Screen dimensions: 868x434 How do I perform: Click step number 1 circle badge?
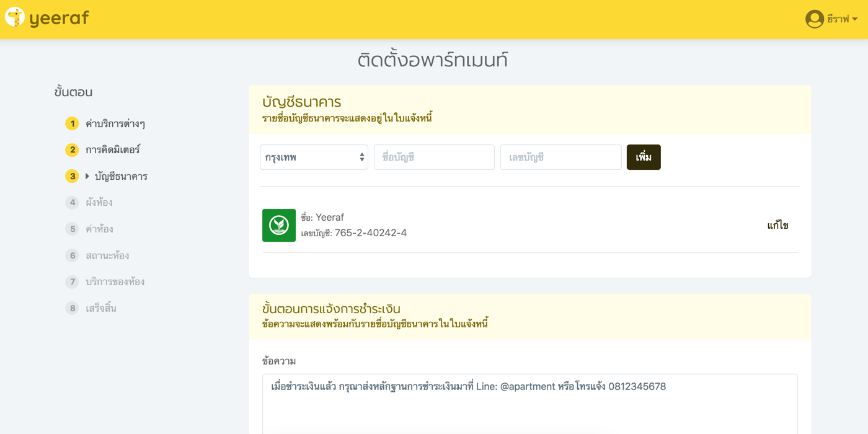point(72,123)
